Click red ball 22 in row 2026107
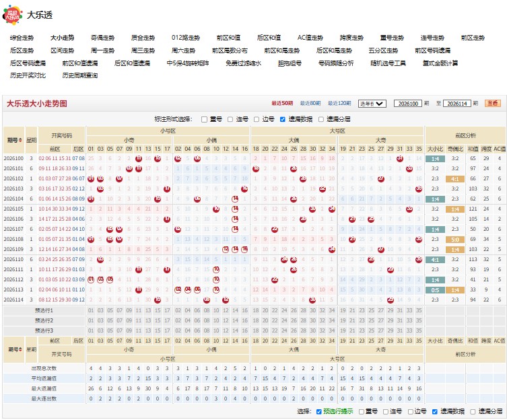This screenshot has height=420, width=507. 275,230
